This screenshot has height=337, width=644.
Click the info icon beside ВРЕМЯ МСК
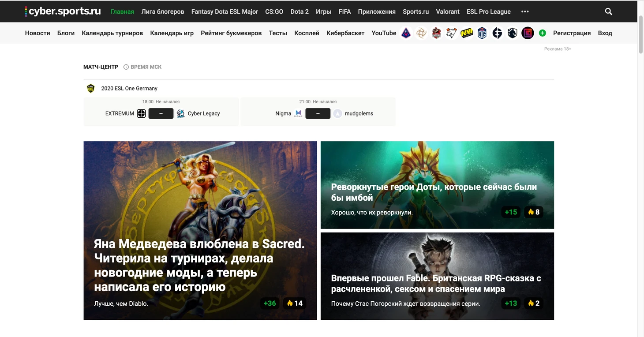tap(126, 67)
